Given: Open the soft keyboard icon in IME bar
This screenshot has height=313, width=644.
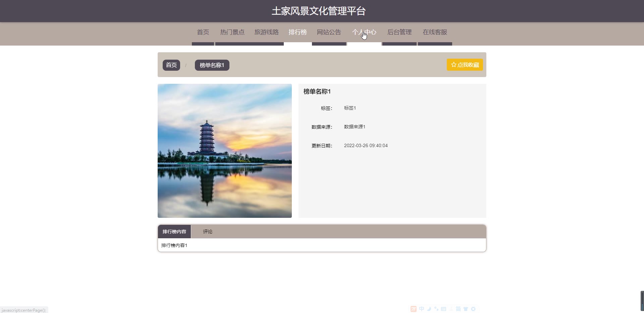Looking at the screenshot, I should click(x=443, y=309).
